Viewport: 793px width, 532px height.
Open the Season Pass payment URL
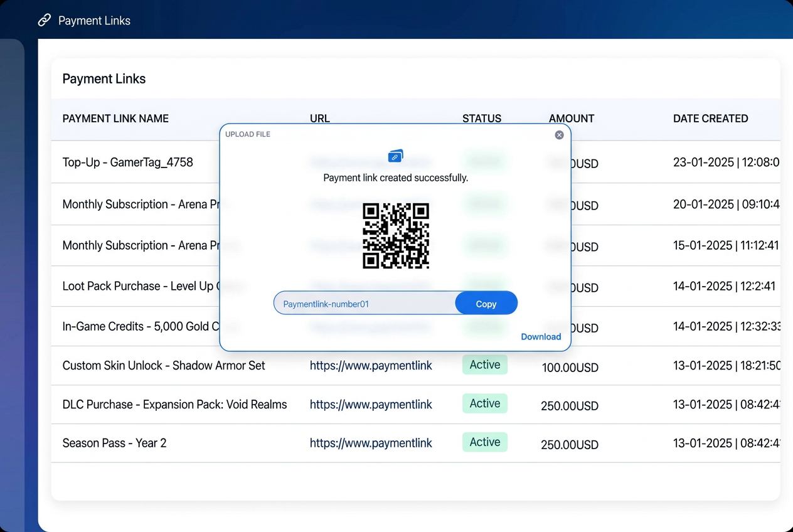(371, 443)
